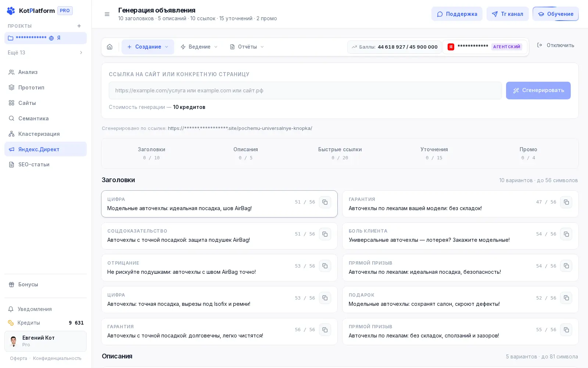Screen dimensions: 588x368
Task: Click the Описания 0 / 5 counter
Action: pyautogui.click(x=245, y=153)
